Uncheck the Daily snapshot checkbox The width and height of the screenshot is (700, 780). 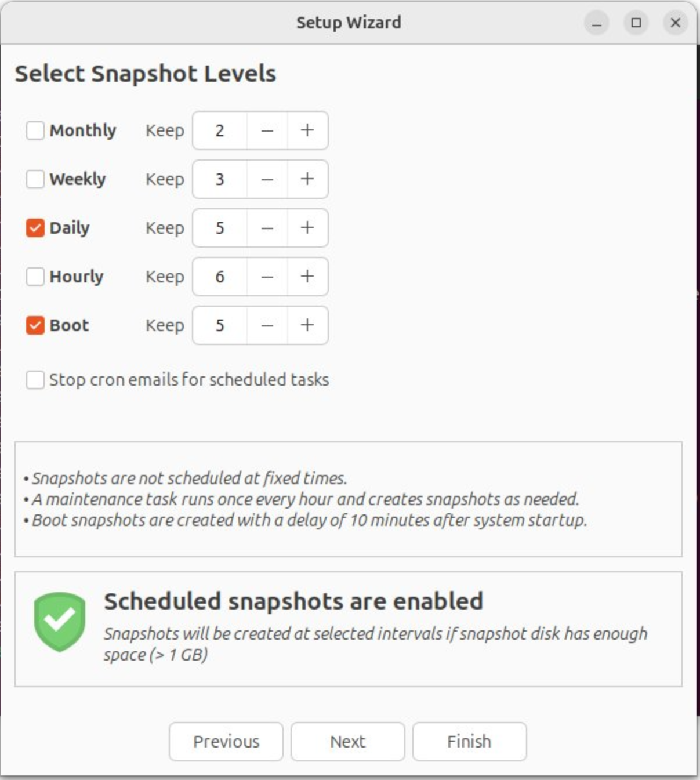point(35,228)
